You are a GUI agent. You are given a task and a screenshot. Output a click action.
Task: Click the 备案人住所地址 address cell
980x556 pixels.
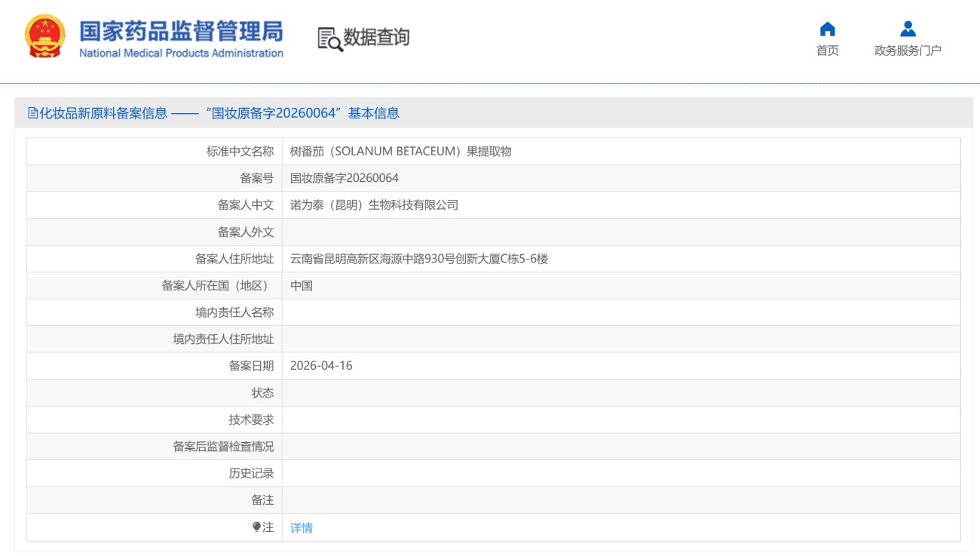click(x=422, y=258)
